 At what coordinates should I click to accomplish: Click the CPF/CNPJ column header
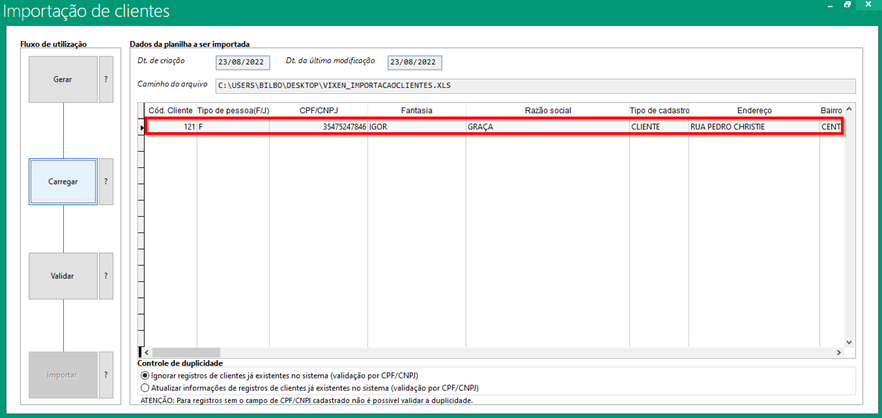[x=318, y=110]
